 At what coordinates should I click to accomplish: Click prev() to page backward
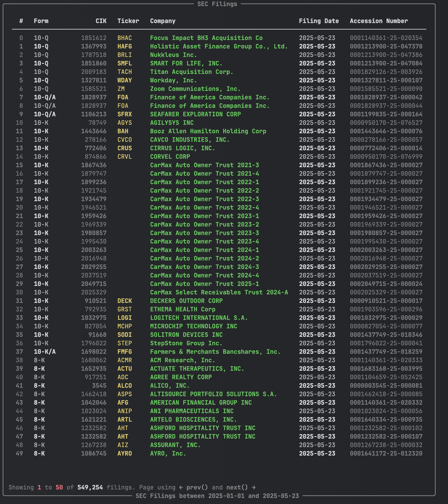(x=197, y=487)
